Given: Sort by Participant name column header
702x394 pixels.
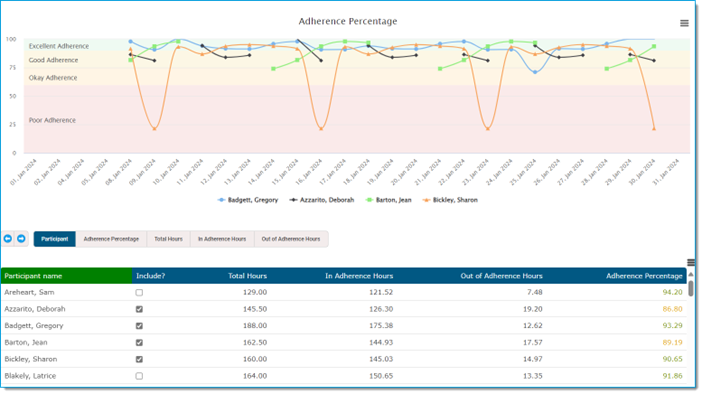Looking at the screenshot, I should [x=66, y=276].
